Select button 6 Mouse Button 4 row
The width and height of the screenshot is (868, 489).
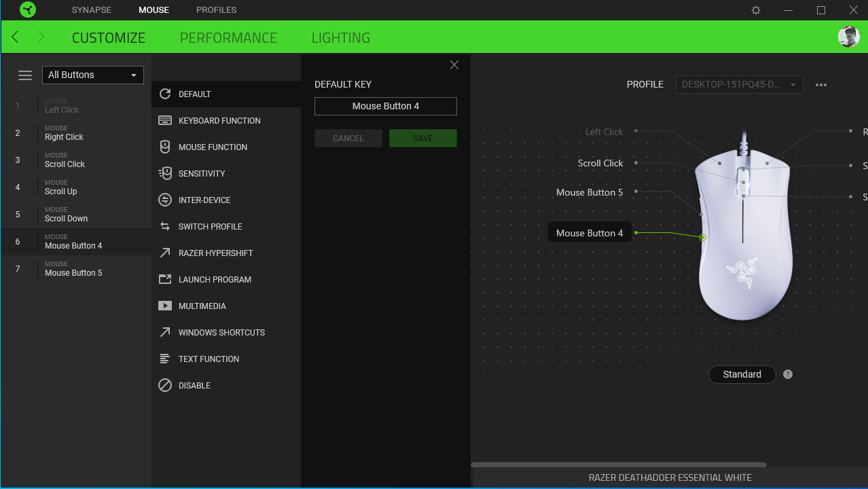[75, 242]
